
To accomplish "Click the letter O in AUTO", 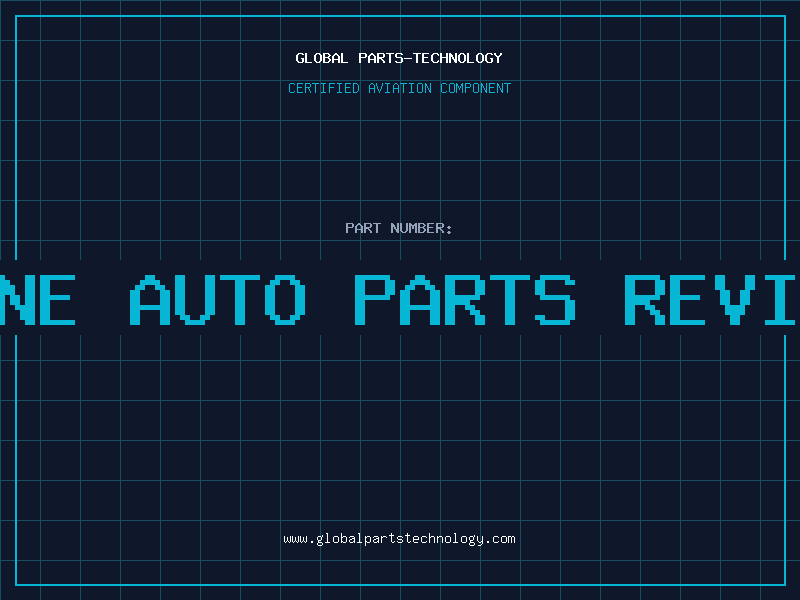I will 285,299.
